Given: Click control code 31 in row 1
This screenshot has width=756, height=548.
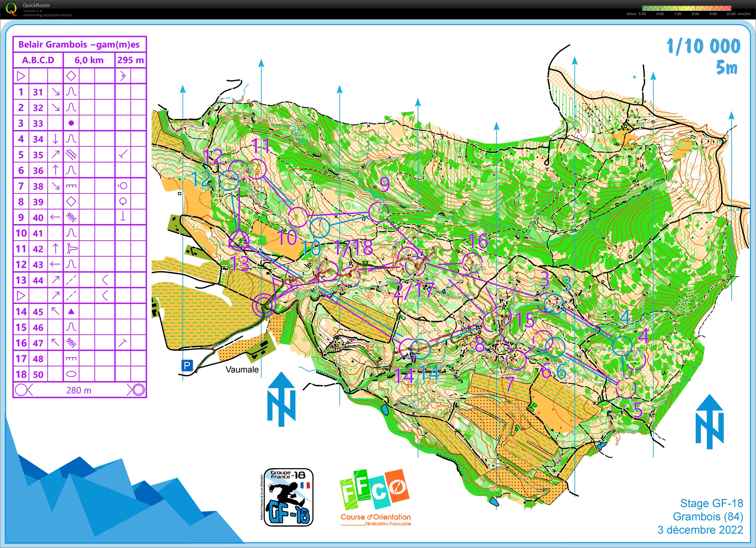Looking at the screenshot, I should coord(38,92).
